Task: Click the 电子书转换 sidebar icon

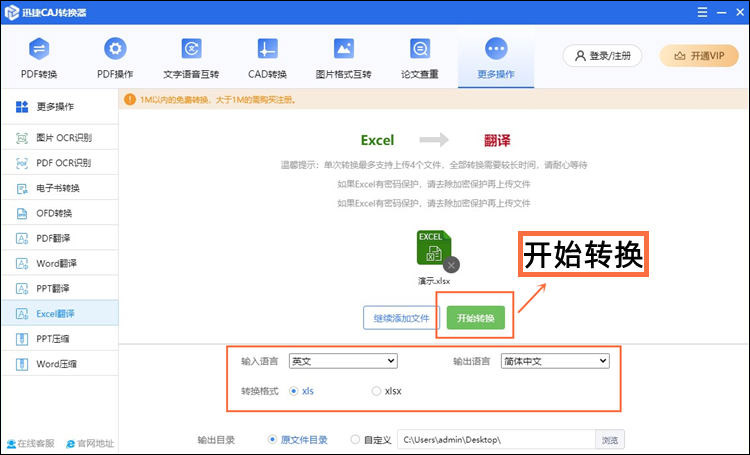Action: (x=22, y=189)
